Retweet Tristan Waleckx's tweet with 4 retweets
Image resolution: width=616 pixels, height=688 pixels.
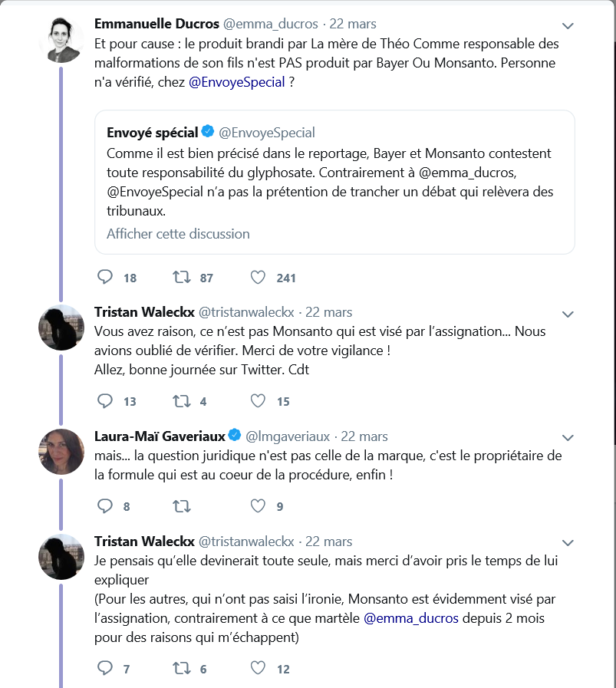pos(182,400)
